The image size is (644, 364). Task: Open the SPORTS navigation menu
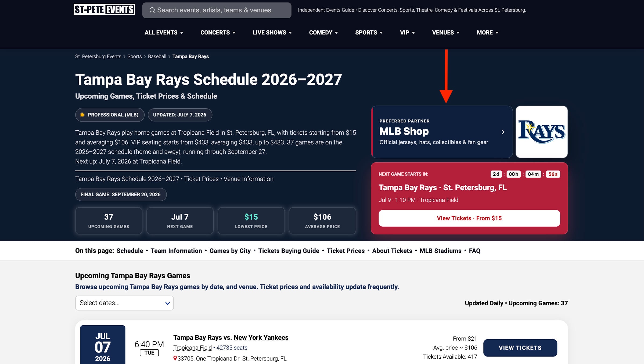pos(369,33)
